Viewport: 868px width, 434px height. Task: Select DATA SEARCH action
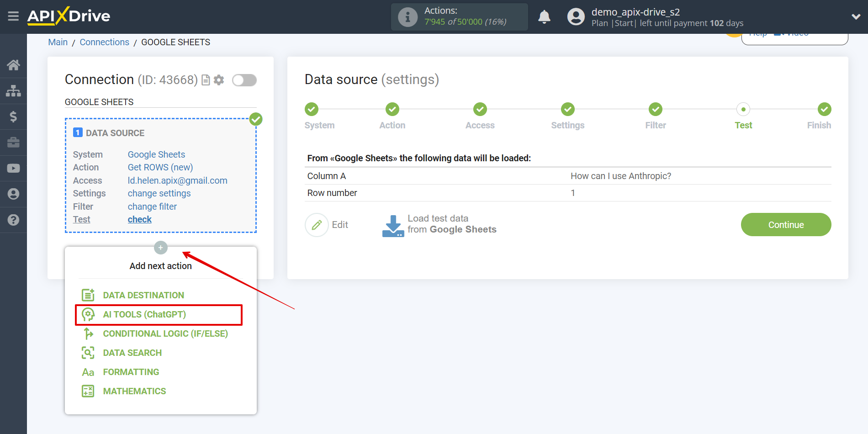[132, 353]
